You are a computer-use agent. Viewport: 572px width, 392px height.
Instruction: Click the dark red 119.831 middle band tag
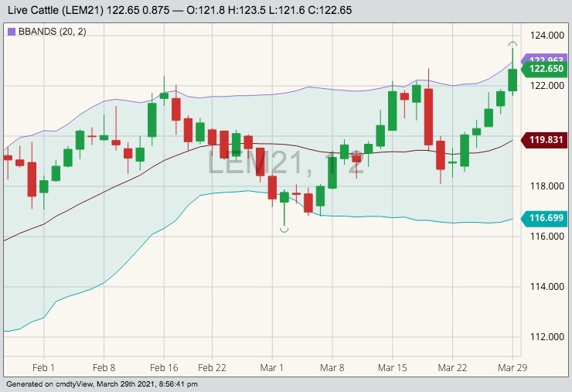tap(544, 140)
